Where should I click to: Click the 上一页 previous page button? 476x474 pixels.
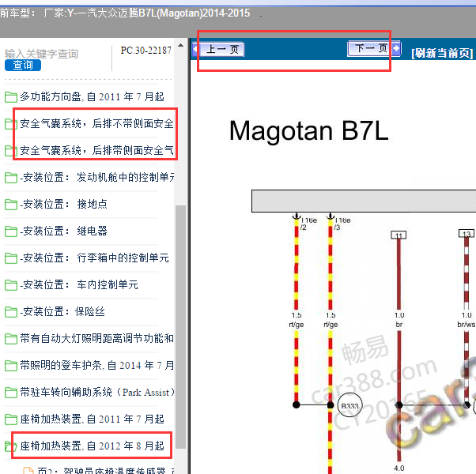coord(218,49)
